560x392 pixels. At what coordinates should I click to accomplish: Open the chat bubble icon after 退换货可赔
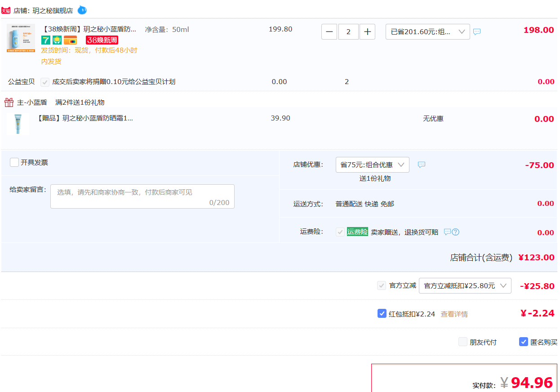tap(447, 232)
